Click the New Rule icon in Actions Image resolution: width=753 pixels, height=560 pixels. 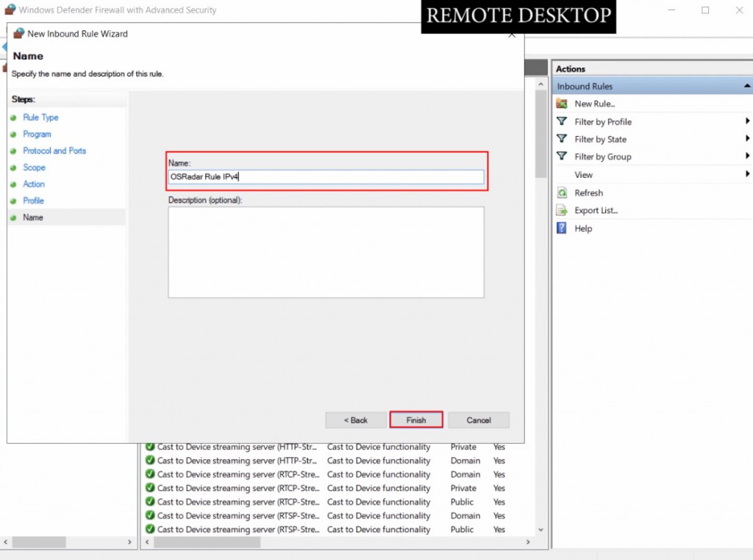click(x=561, y=103)
